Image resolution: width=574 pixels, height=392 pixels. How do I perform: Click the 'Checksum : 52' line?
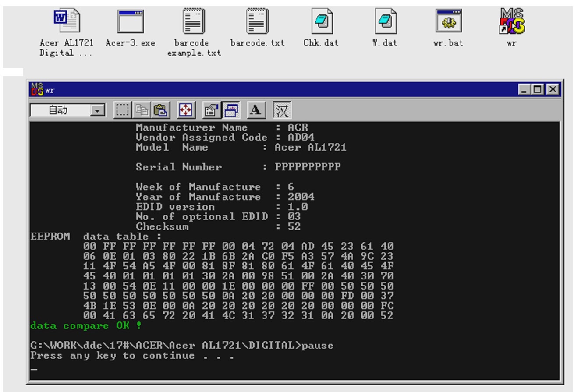pyautogui.click(x=218, y=227)
